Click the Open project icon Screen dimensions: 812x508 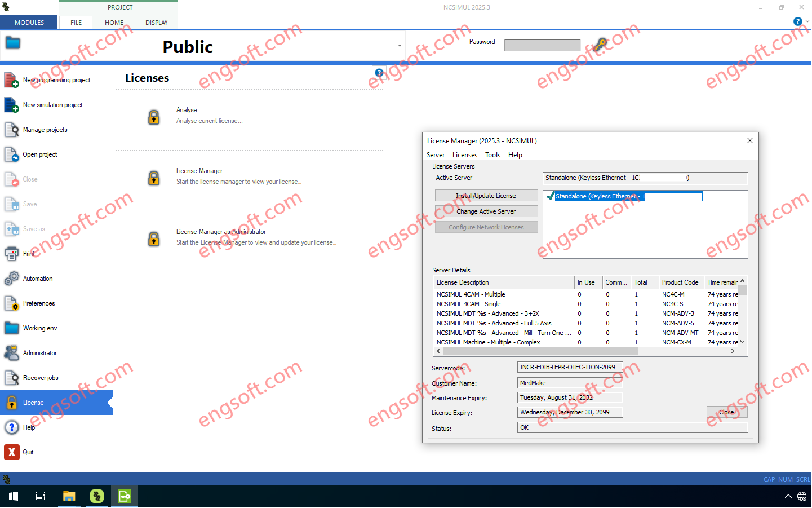(x=12, y=154)
